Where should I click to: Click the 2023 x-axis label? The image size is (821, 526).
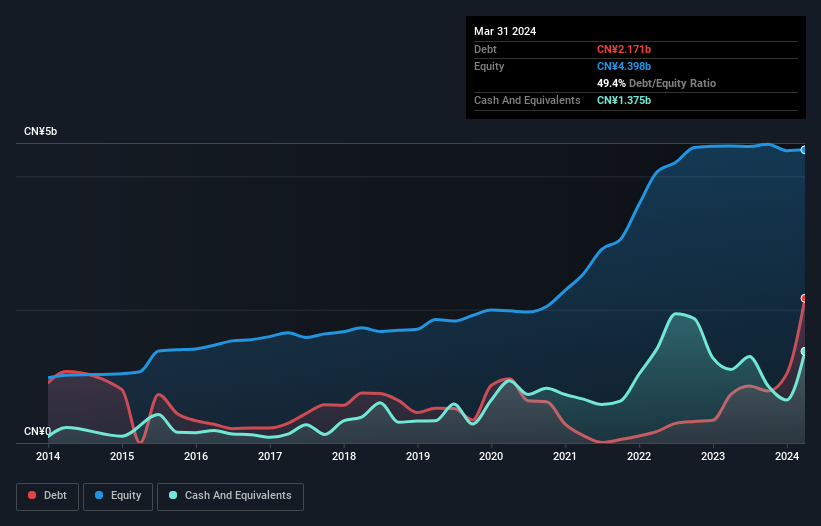click(x=713, y=456)
